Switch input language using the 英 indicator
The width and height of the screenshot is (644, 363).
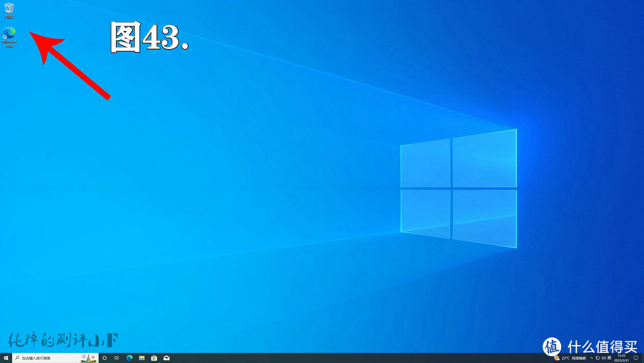609,358
